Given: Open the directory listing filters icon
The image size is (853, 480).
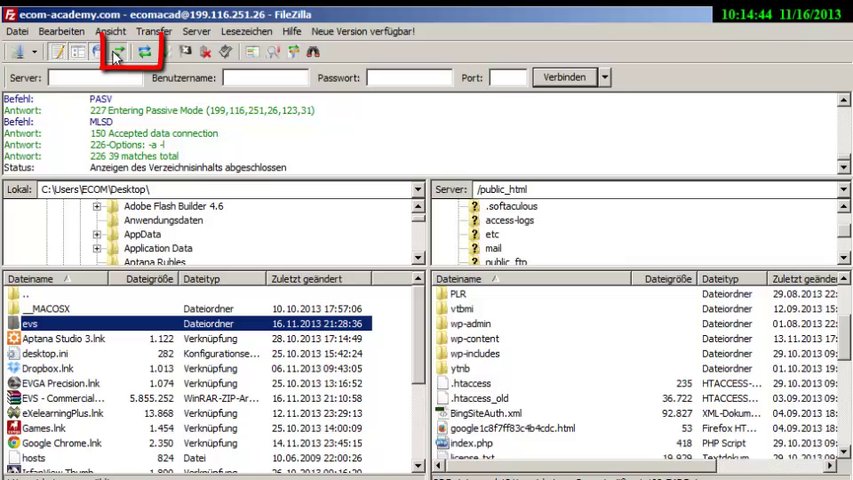Looking at the screenshot, I should 252,52.
